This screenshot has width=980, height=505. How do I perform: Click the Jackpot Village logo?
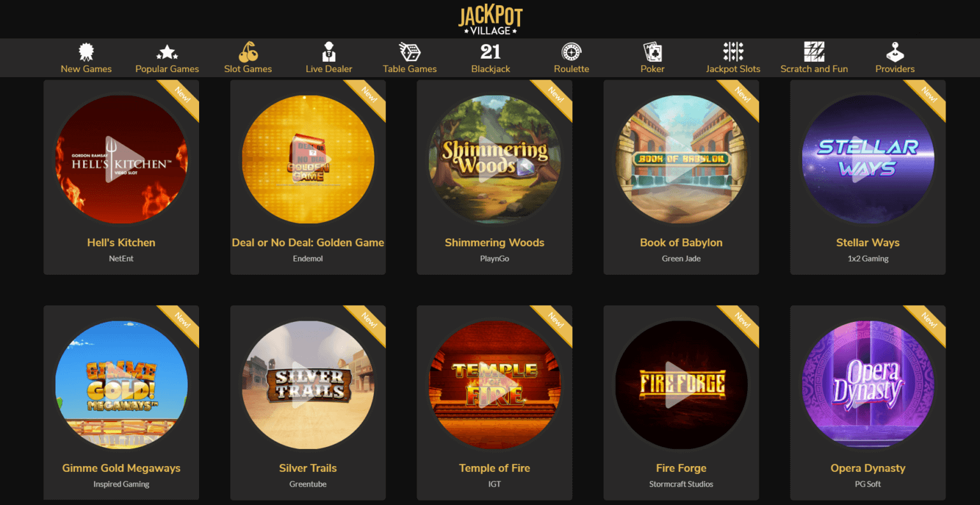pos(490,20)
